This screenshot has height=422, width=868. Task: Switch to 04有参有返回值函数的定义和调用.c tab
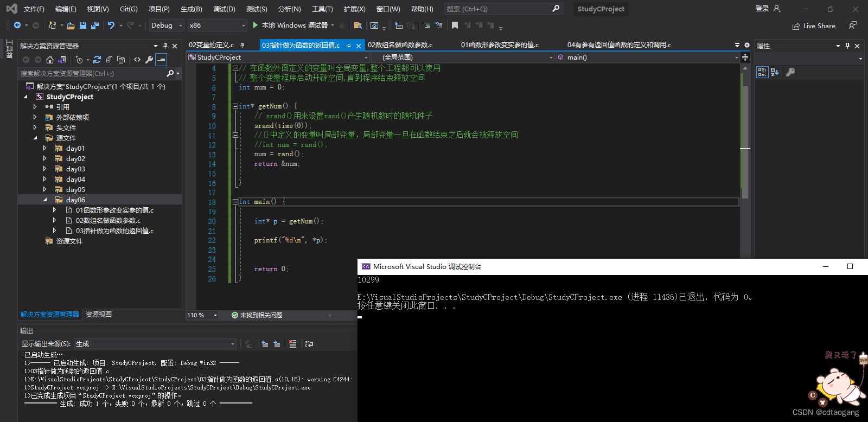pyautogui.click(x=619, y=45)
